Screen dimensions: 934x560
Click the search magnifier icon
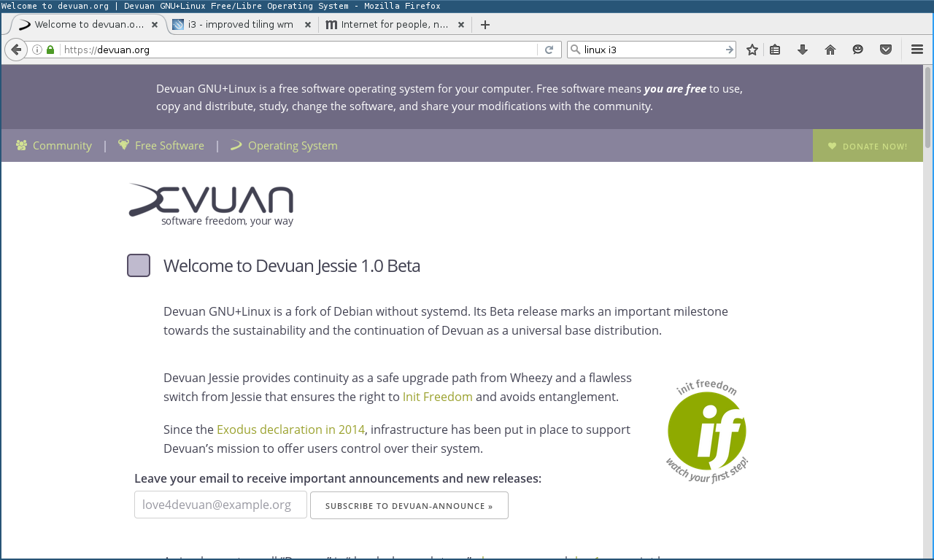click(x=576, y=50)
